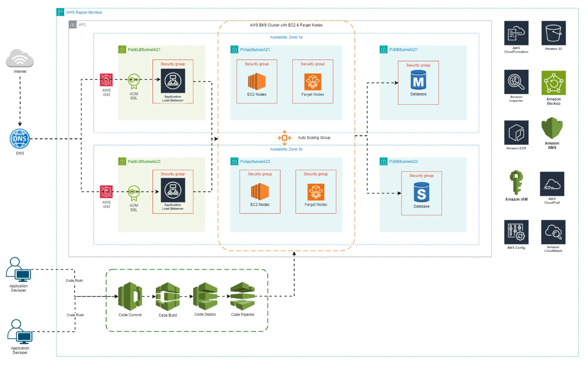This screenshot has width=588, height=369.
Task: Select the 'PriDBSubnetAZ2' label
Action: click(403, 162)
